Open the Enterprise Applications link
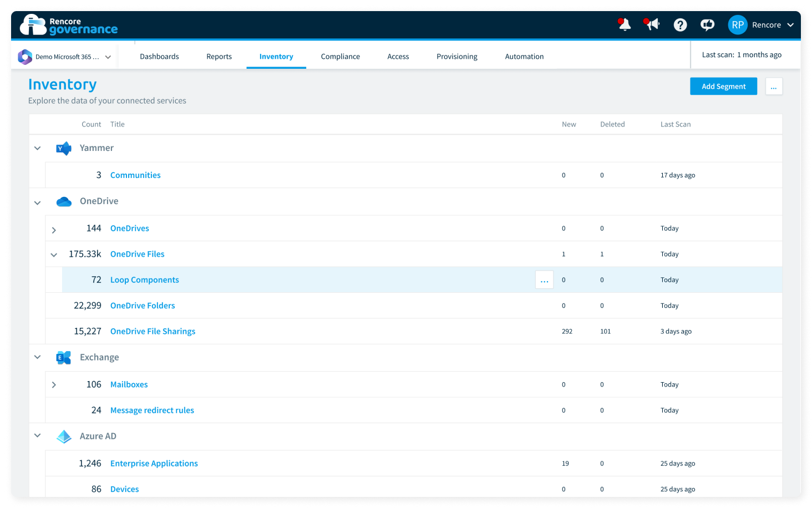Viewport: 812px width, 508px height. tap(154, 464)
